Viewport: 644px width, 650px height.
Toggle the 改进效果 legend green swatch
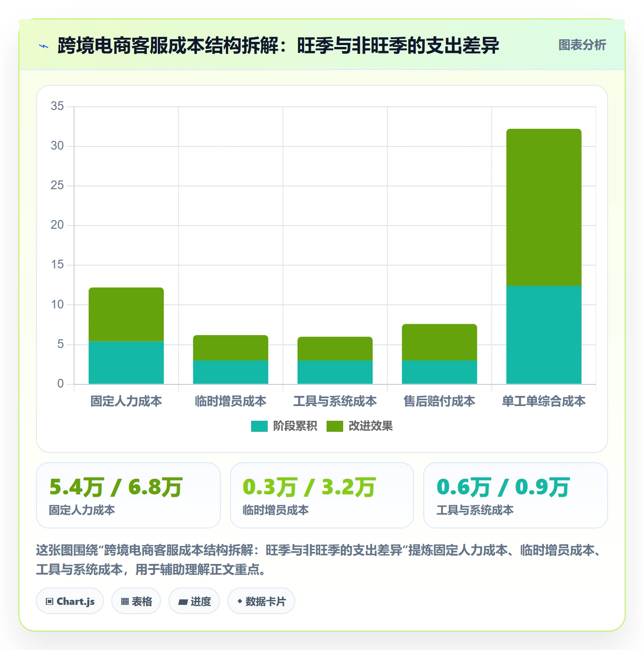pyautogui.click(x=334, y=426)
